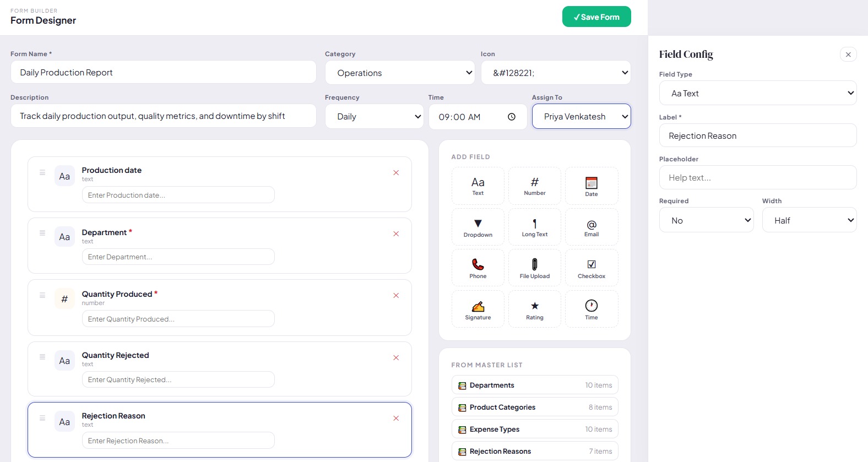Image resolution: width=868 pixels, height=462 pixels.
Task: Delete the Department field
Action: click(x=396, y=234)
